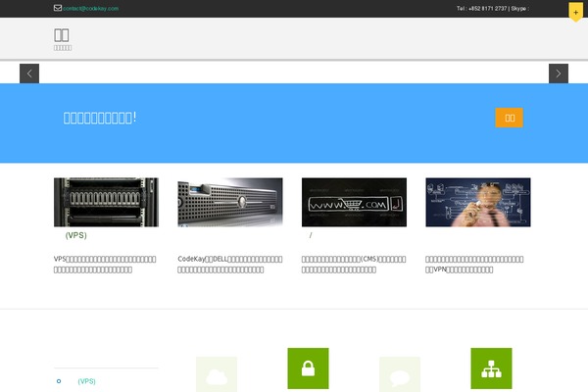Click the green network hierarchy icon tile
The height and width of the screenshot is (392, 588).
pos(491,368)
